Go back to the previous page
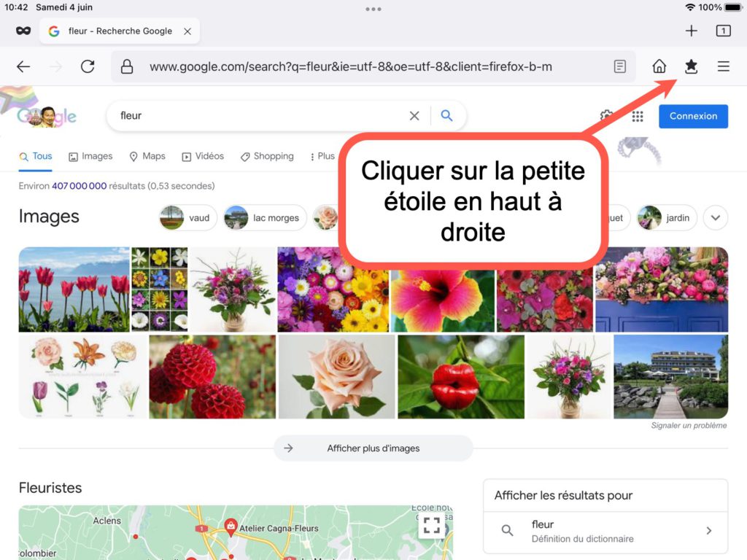747x560 pixels. pyautogui.click(x=23, y=67)
